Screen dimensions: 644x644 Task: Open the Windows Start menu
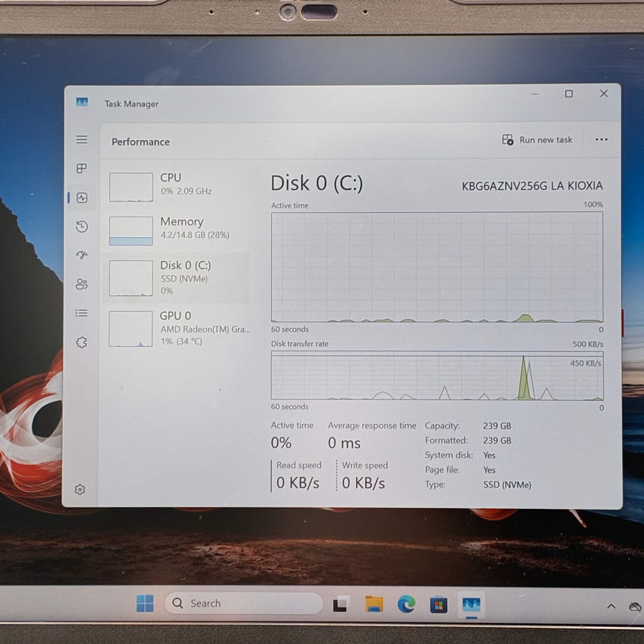(145, 603)
